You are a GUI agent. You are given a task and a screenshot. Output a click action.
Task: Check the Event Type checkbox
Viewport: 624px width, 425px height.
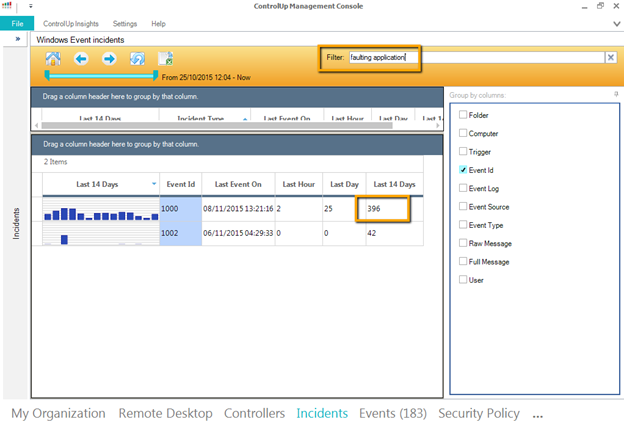tap(463, 224)
